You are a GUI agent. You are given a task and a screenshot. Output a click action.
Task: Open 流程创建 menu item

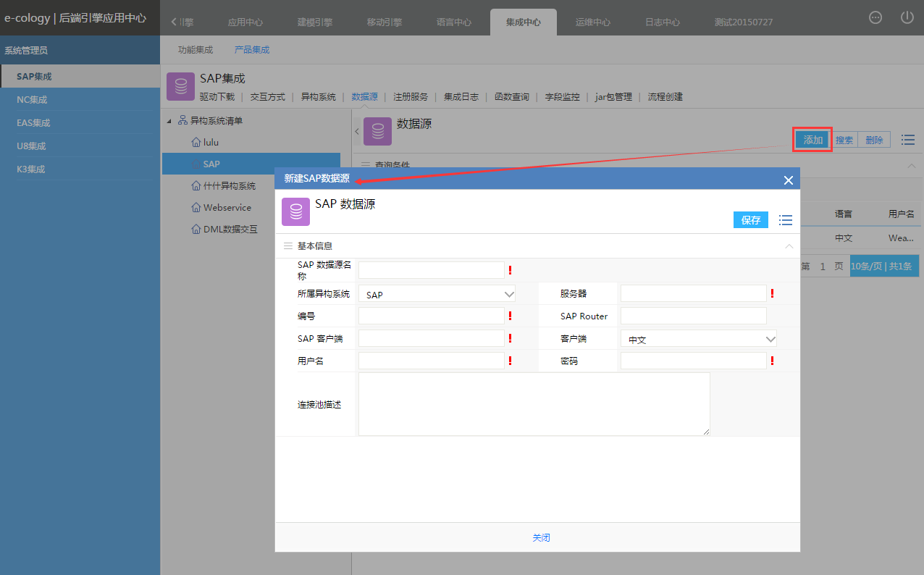tap(665, 97)
